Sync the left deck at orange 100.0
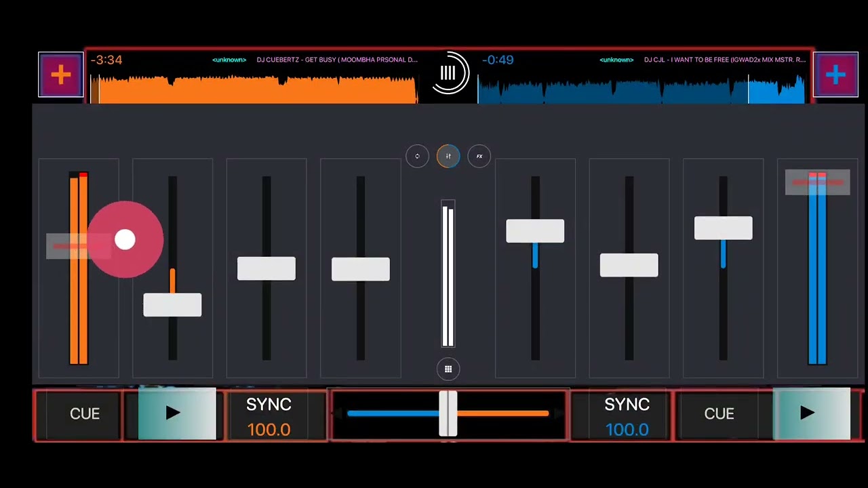This screenshot has width=868, height=488. click(x=269, y=416)
